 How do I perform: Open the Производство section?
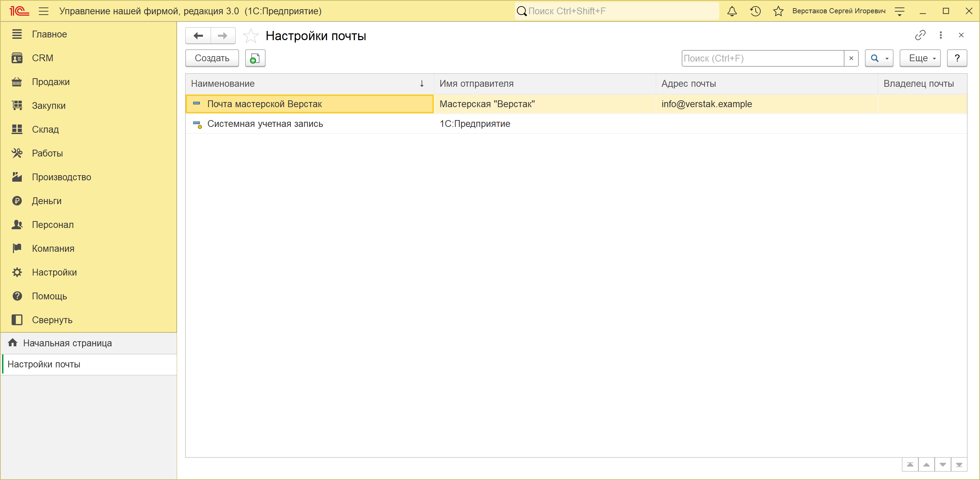(89, 177)
